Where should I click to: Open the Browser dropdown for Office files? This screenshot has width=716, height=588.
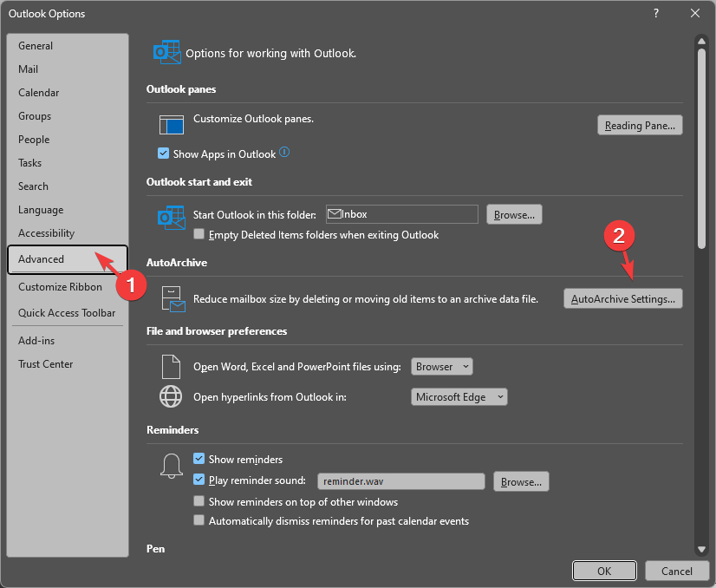pyautogui.click(x=442, y=367)
